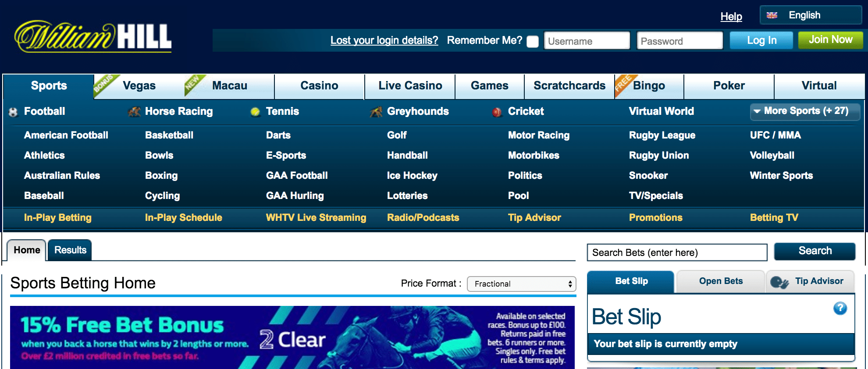Click the Greyhounds dog icon
868x369 pixels.
point(376,112)
